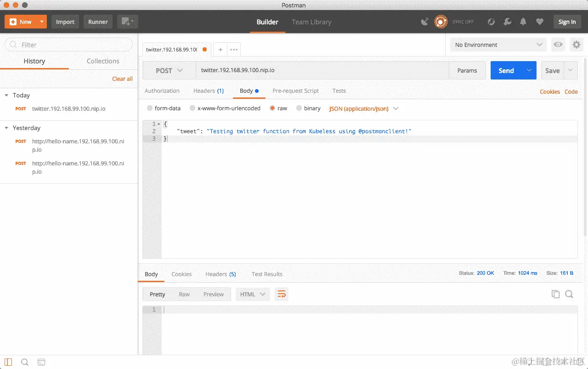Click the New button plus icon
Screen dimensions: 588x369
(13, 22)
